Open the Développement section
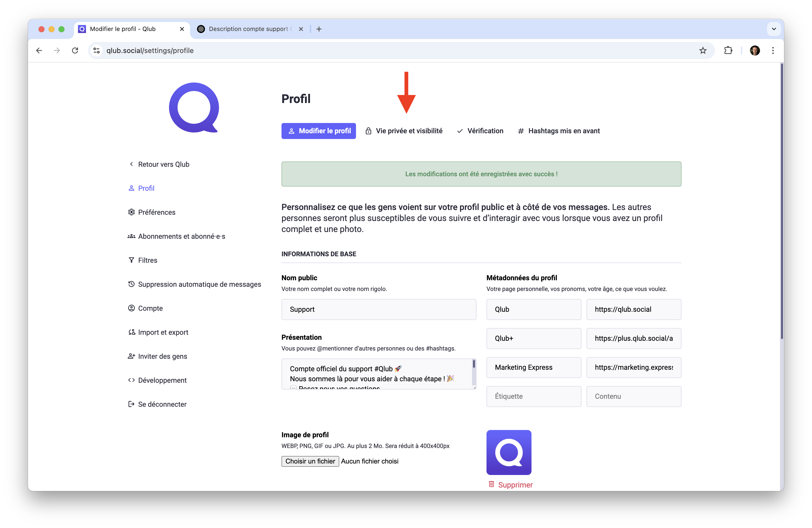Viewport: 812px width, 528px height. click(x=157, y=380)
